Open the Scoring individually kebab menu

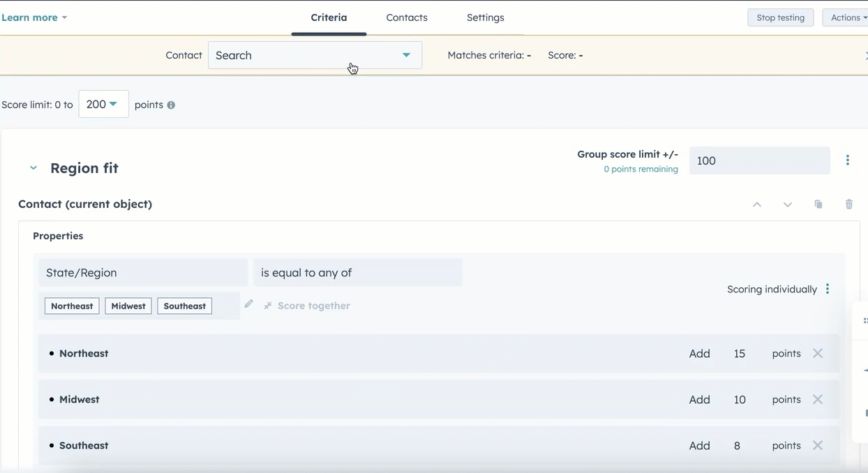coord(828,289)
